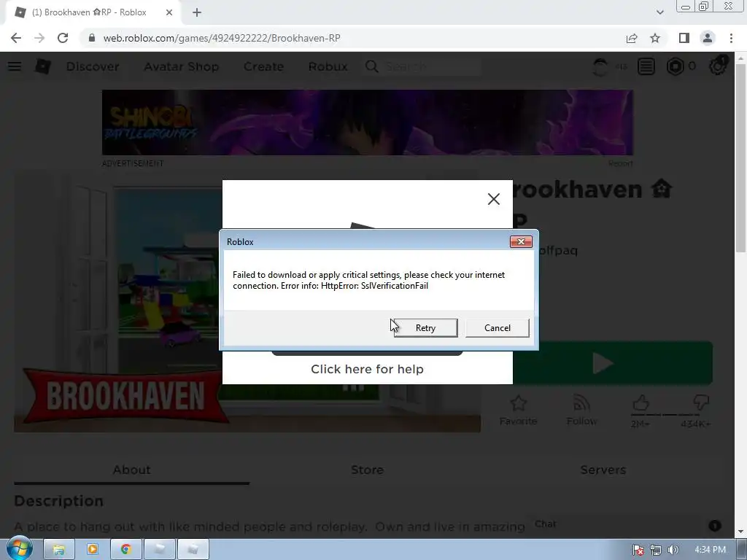The height and width of the screenshot is (560, 747).
Task: Open Discover in Roblox navigation
Action: (x=93, y=66)
